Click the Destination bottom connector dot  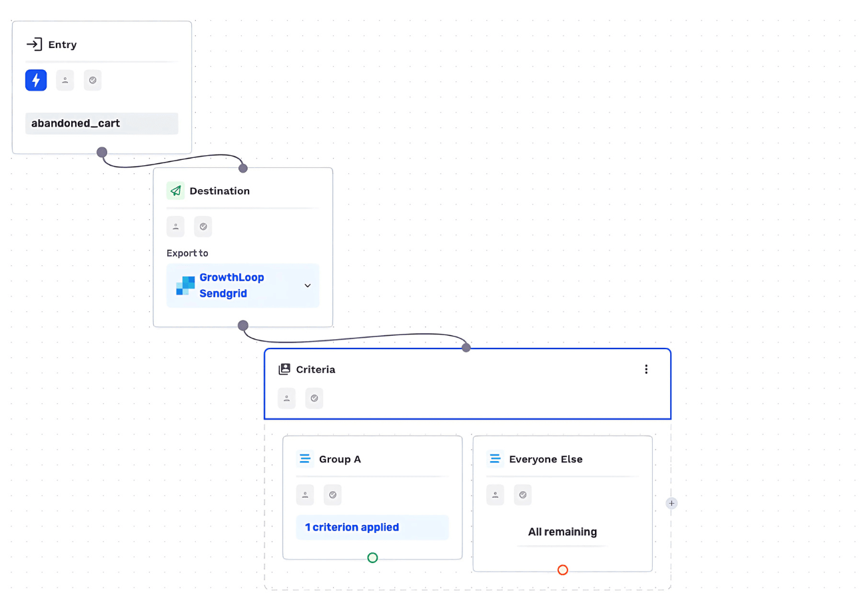click(x=243, y=326)
